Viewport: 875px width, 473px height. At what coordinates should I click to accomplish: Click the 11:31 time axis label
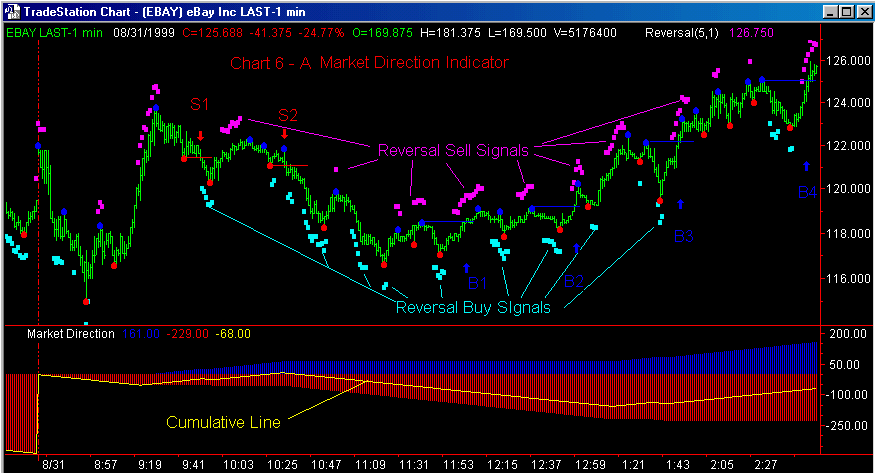(x=414, y=465)
